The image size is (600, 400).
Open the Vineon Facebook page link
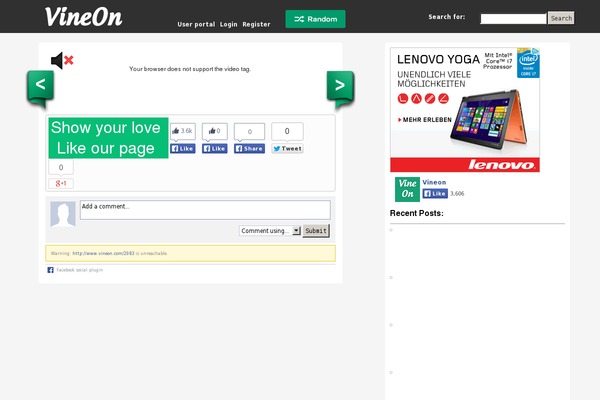(x=434, y=182)
